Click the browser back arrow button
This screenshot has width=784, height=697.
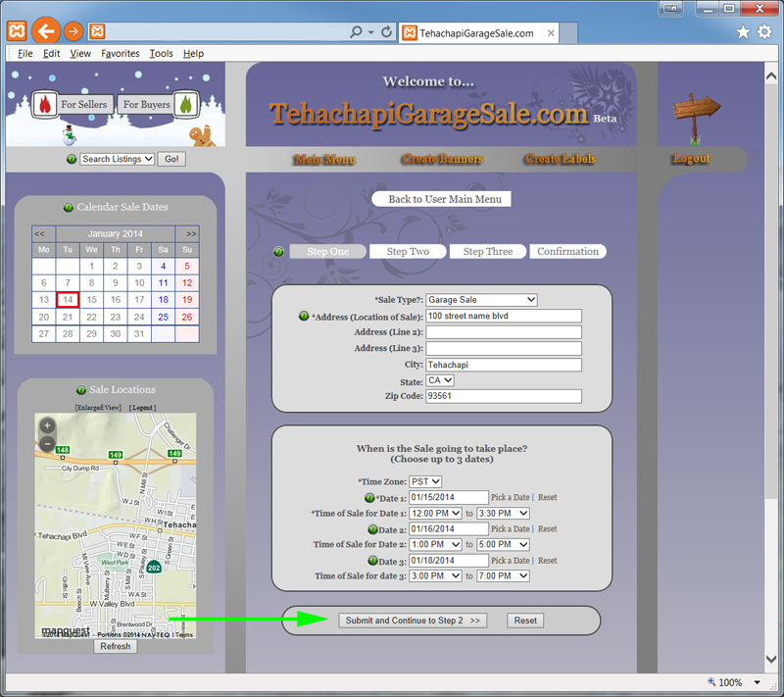pyautogui.click(x=46, y=32)
